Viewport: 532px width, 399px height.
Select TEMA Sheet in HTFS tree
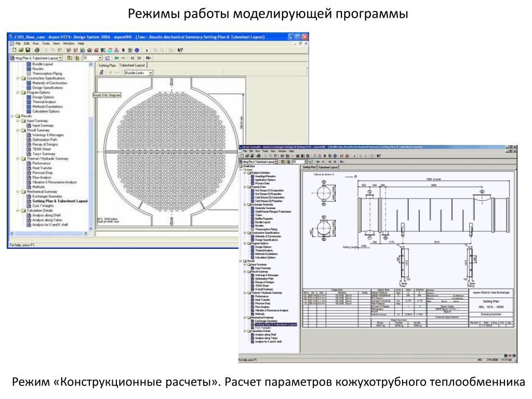[42, 149]
